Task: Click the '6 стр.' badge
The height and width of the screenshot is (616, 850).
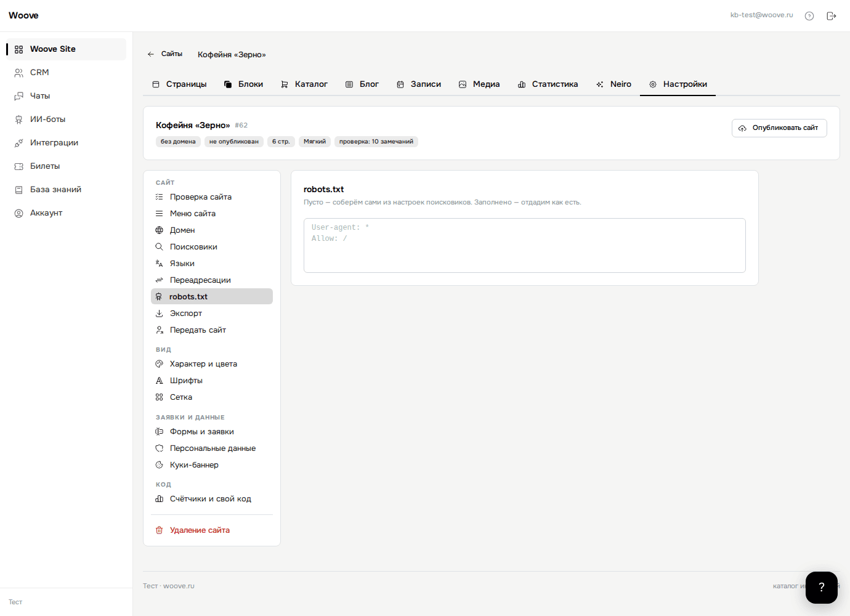Action: coord(281,142)
